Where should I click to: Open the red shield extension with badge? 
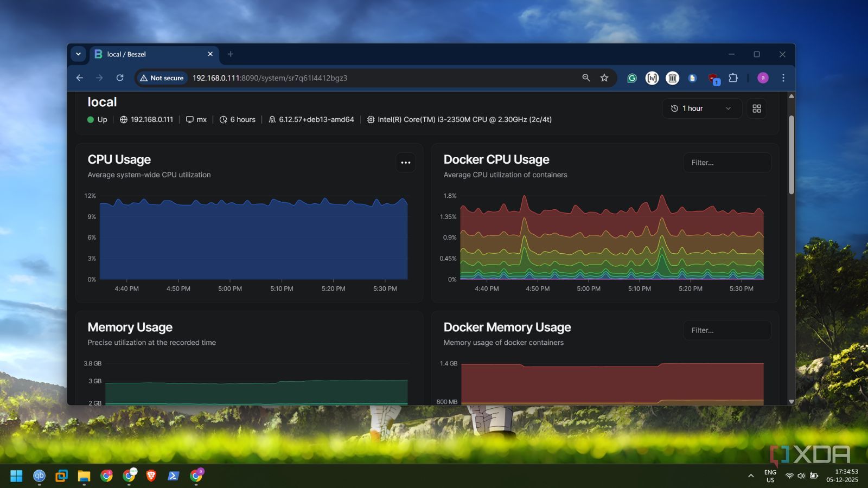pos(713,79)
